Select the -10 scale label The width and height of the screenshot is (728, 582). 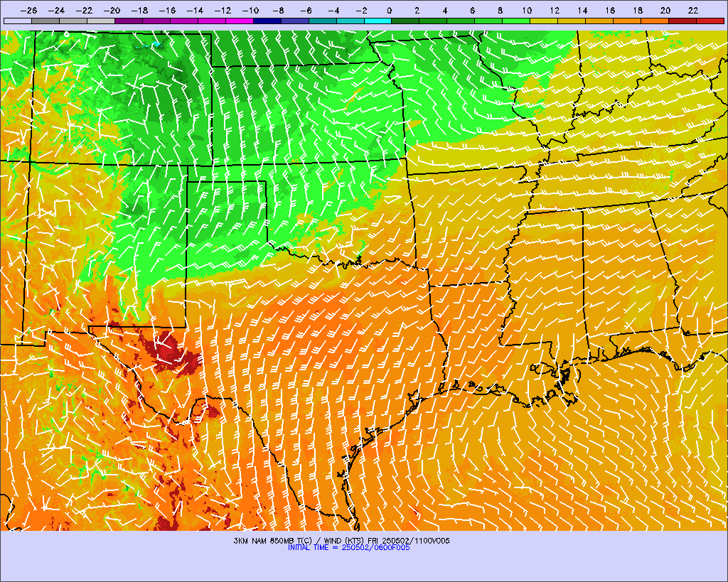coord(250,10)
